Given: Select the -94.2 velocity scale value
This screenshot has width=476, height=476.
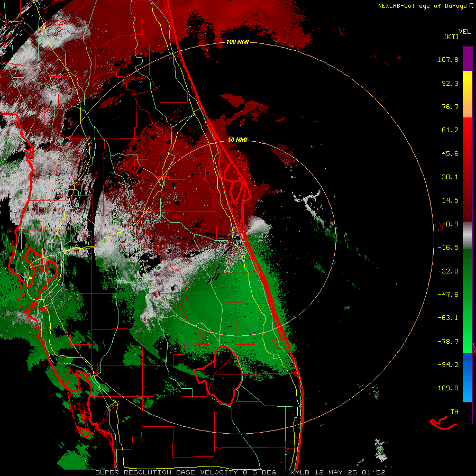Looking at the screenshot, I should (x=448, y=364).
